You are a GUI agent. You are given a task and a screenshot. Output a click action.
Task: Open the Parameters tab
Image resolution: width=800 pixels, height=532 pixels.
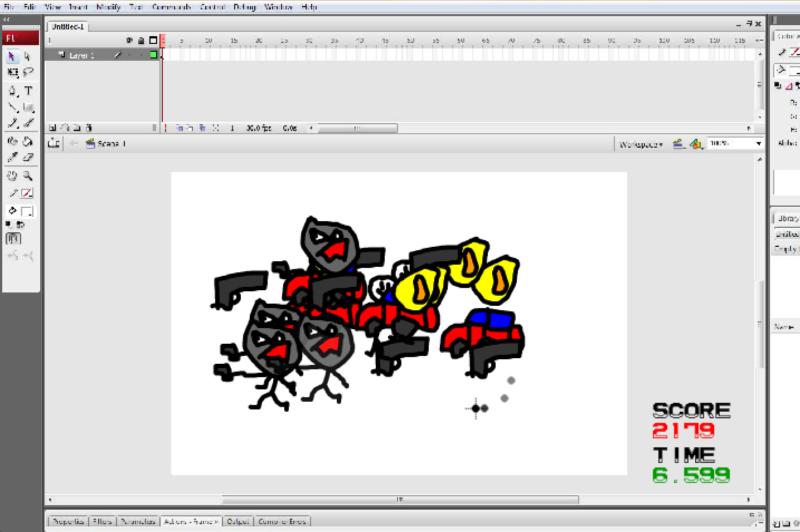click(x=138, y=521)
